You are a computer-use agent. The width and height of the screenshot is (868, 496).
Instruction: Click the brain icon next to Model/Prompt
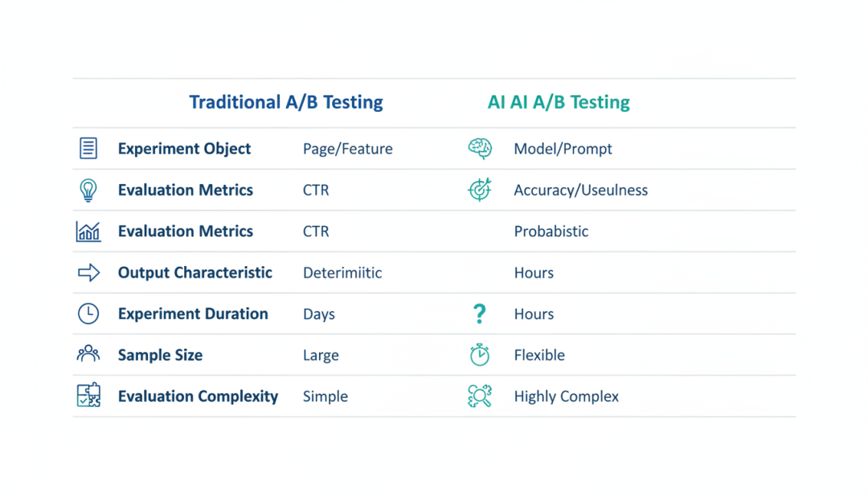(480, 149)
